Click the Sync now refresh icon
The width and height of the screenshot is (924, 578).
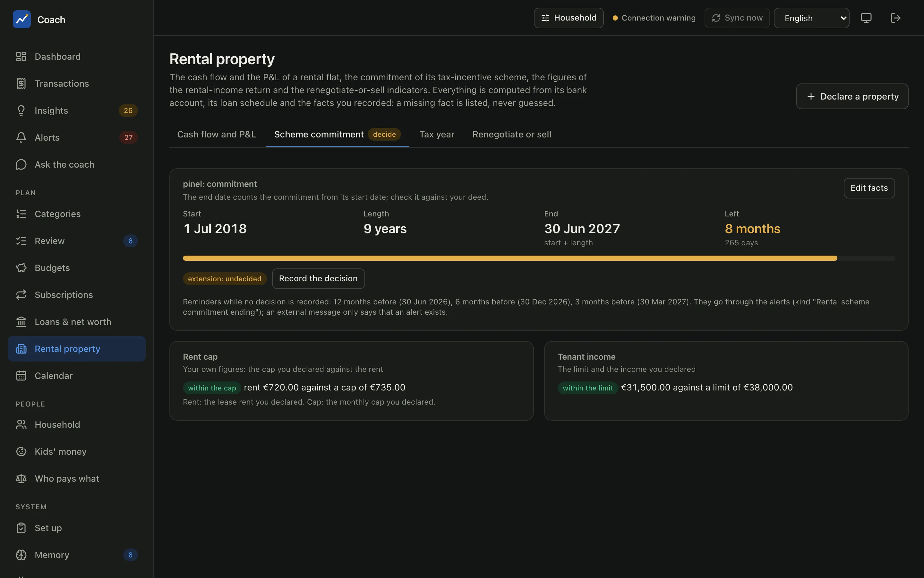(x=716, y=18)
